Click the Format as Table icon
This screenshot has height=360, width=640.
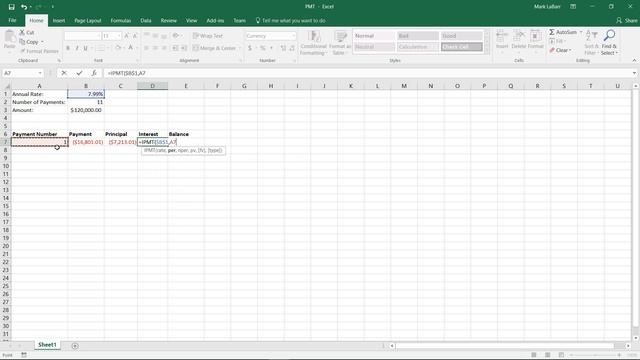(340, 36)
